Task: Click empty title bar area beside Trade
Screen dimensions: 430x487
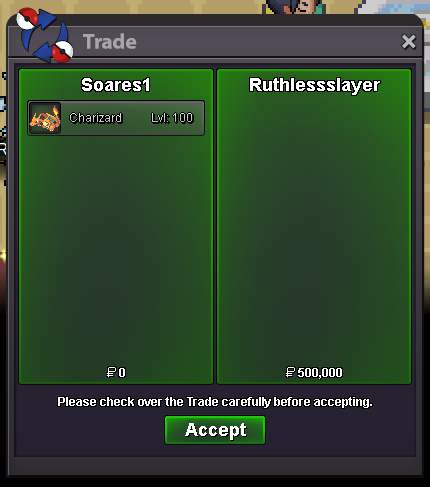Action: [267, 42]
